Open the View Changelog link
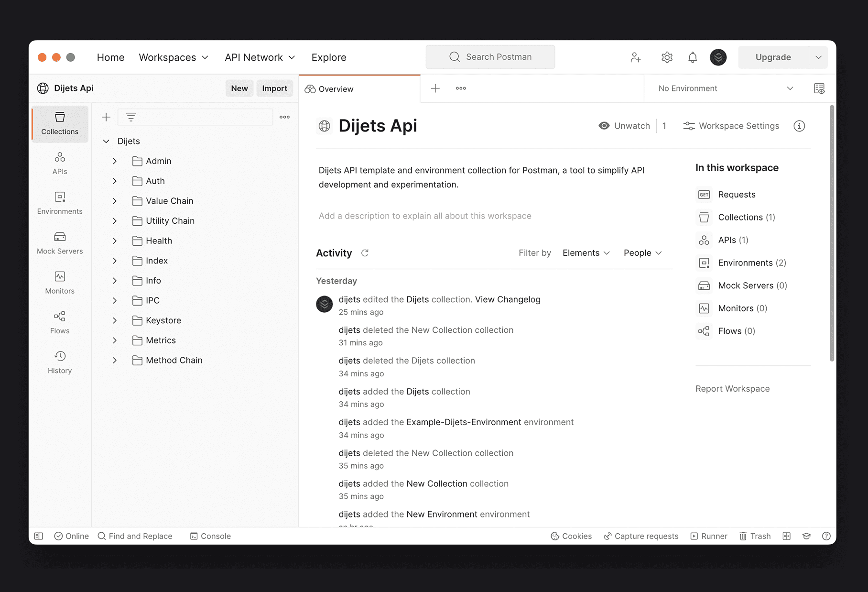868x592 pixels. (508, 299)
